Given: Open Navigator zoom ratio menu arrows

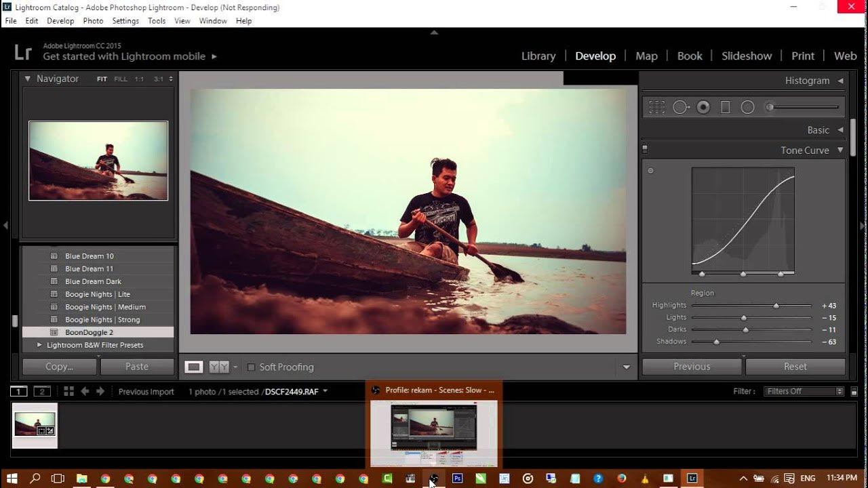Looking at the screenshot, I should coord(171,79).
